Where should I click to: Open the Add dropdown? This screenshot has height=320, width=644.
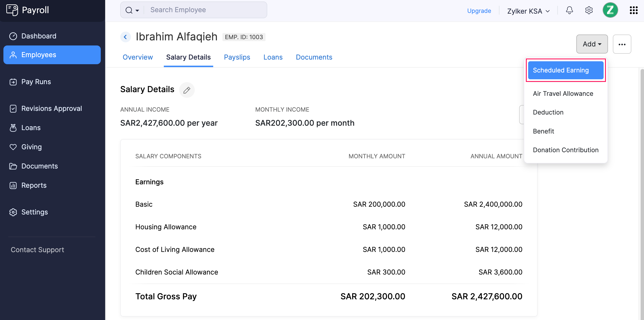(592, 44)
